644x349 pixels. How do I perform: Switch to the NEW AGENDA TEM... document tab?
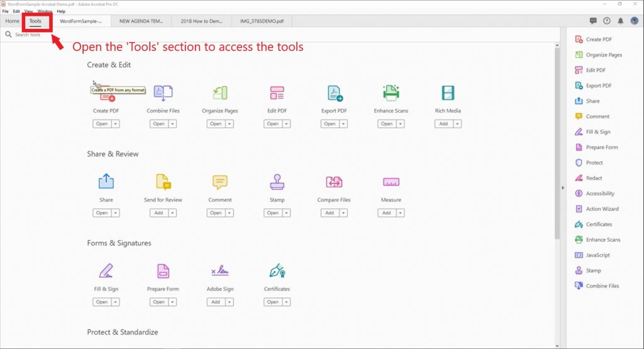point(142,21)
